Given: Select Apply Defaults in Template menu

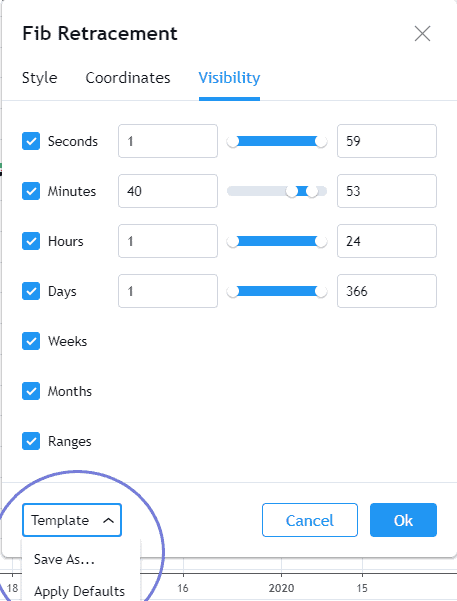Looking at the screenshot, I should point(79,591).
